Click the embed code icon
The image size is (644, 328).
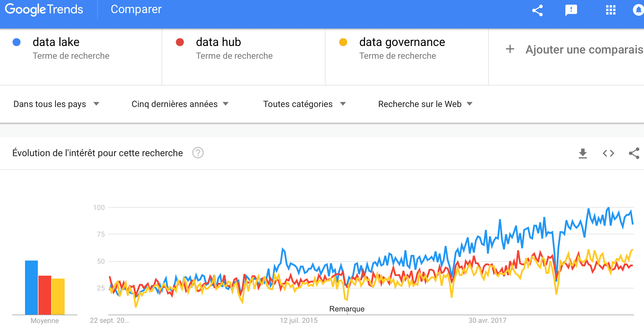[x=608, y=153]
